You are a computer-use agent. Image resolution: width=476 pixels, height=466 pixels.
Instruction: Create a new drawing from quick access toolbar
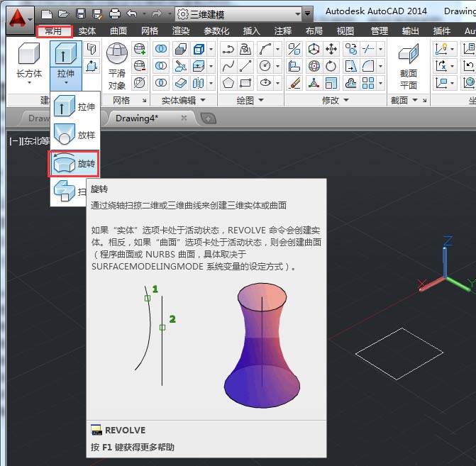(46, 14)
